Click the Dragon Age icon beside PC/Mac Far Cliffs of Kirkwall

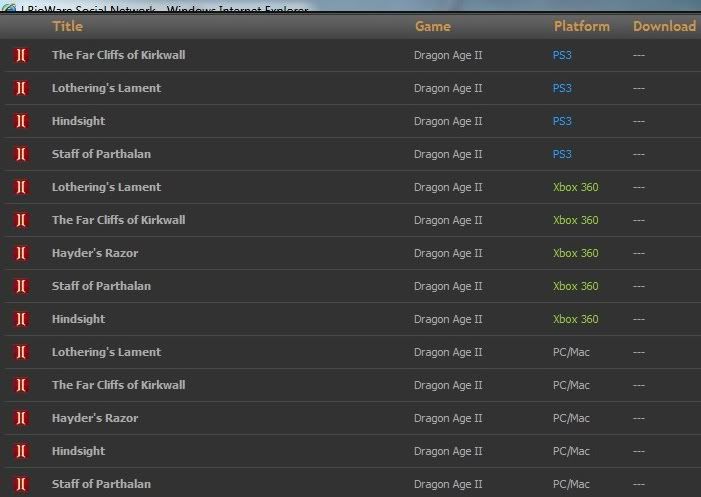tap(21, 385)
